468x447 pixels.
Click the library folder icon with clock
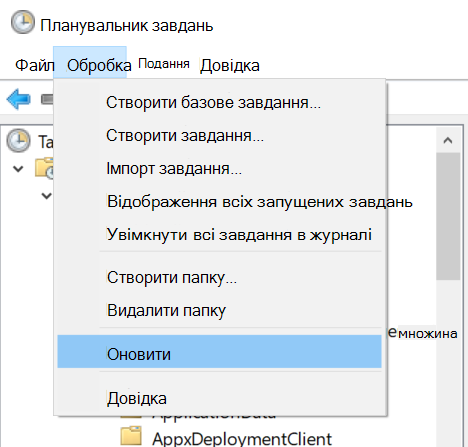pyautogui.click(x=44, y=168)
